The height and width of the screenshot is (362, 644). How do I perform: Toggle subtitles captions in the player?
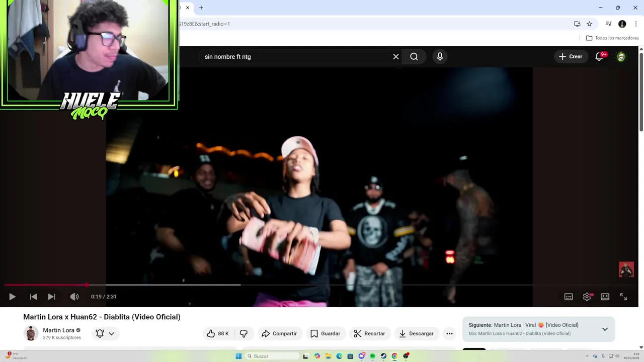point(569,297)
